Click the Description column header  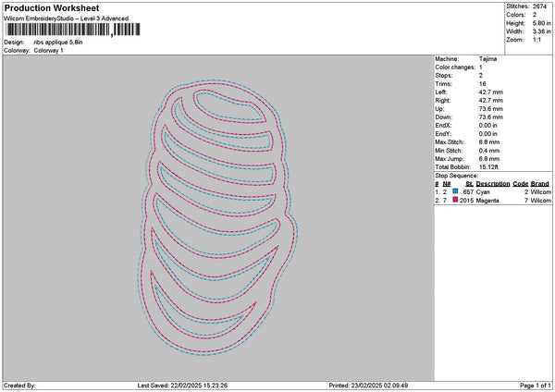492,183
